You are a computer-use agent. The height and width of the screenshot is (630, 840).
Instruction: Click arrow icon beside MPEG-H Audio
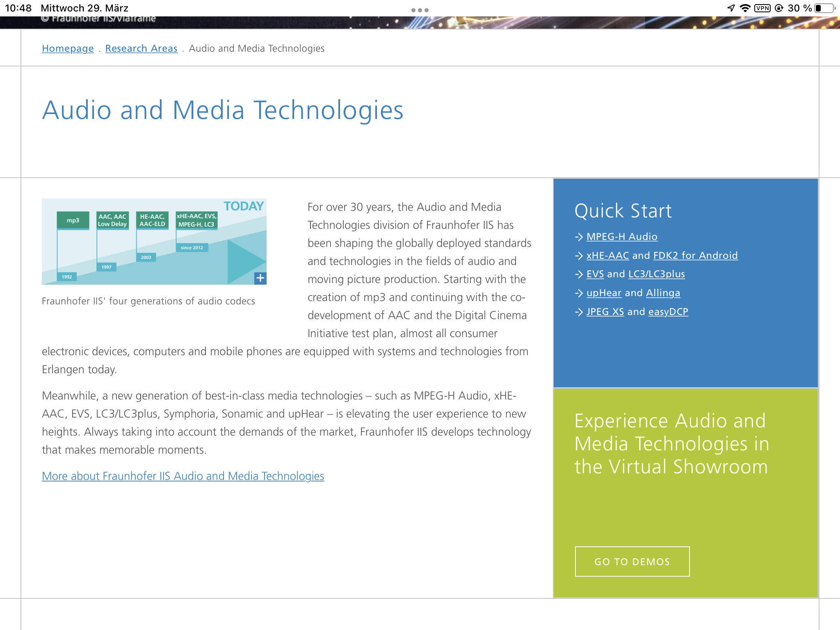pos(579,237)
